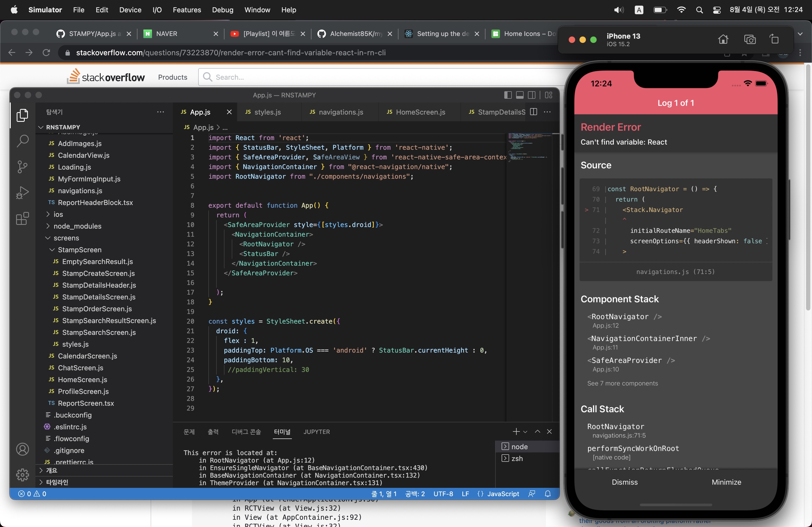Click the browser address bar URL
Viewport: 812px width, 527px height.
[x=231, y=53]
